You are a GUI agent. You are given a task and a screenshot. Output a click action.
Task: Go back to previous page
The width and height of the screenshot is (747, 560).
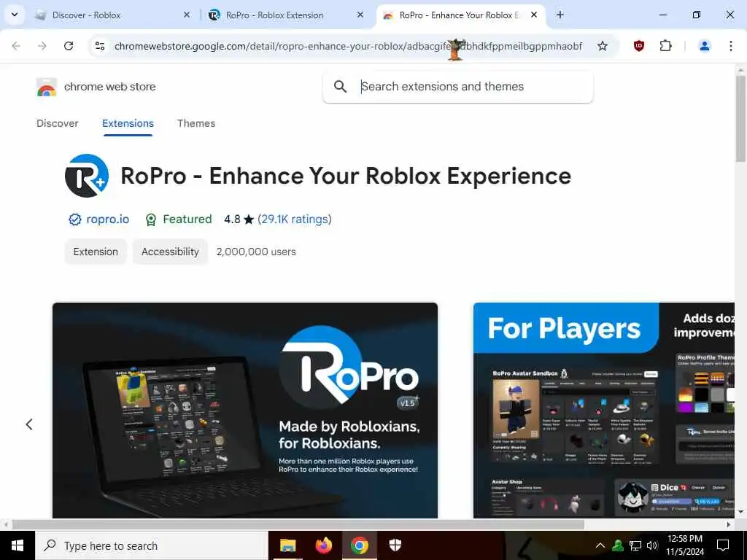16,46
